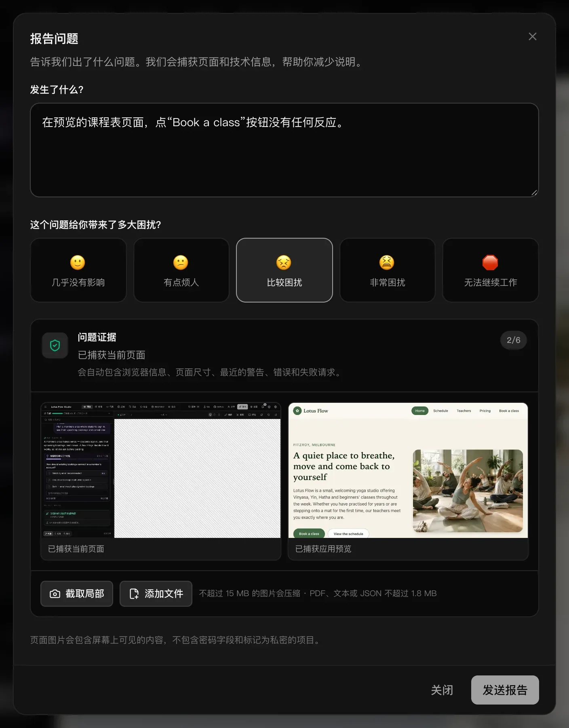The height and width of the screenshot is (728, 569).
Task: Click the 2/6 evidence counter badge
Action: (513, 340)
